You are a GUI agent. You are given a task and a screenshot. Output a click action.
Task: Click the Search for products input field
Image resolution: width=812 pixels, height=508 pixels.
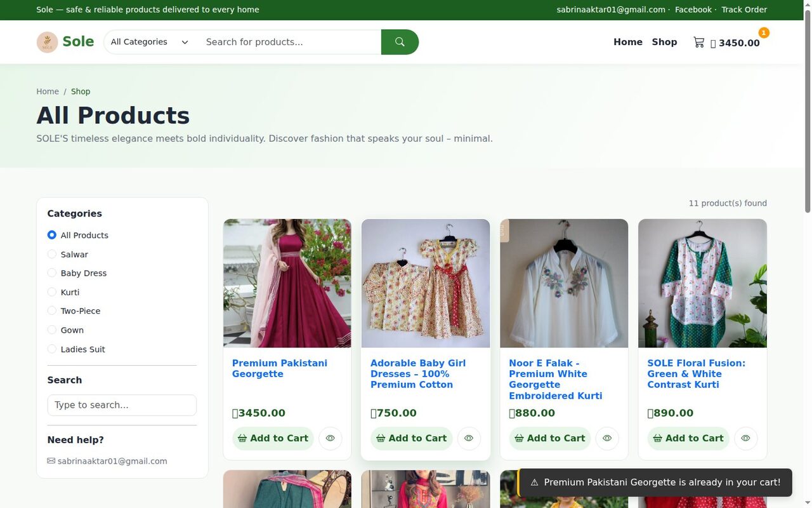point(289,42)
